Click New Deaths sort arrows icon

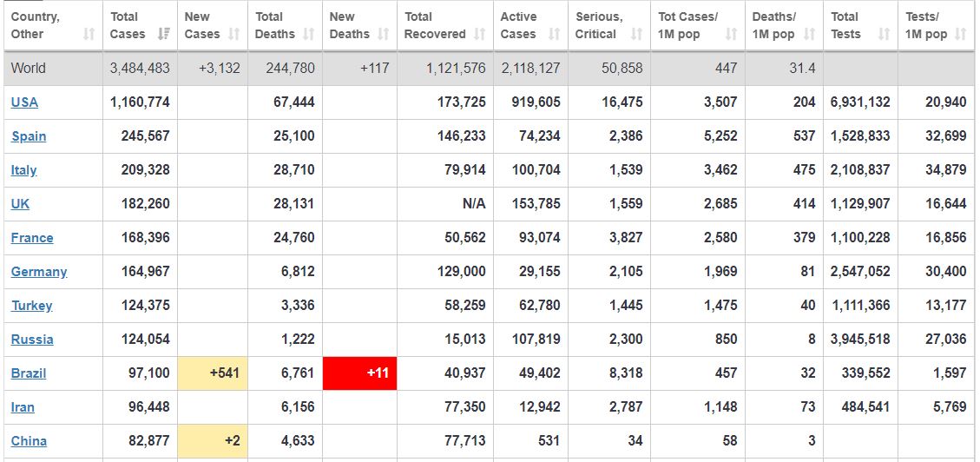point(385,35)
